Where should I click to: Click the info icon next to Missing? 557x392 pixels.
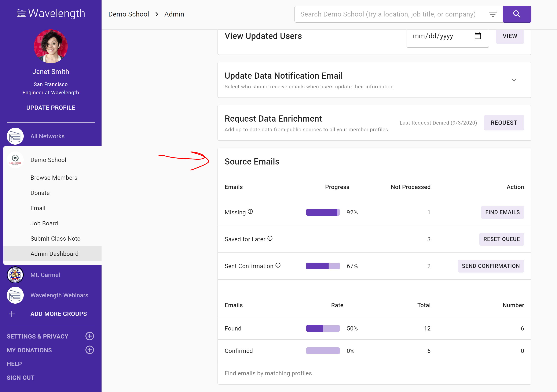(250, 212)
